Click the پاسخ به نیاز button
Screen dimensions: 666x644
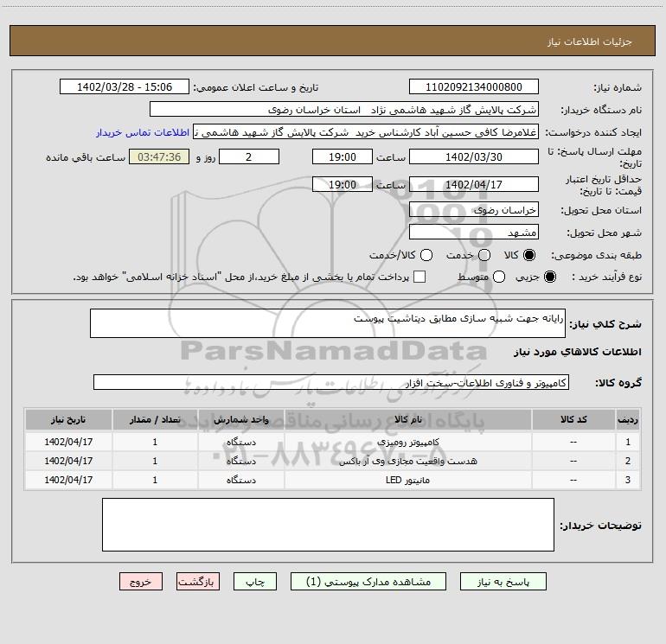(503, 582)
